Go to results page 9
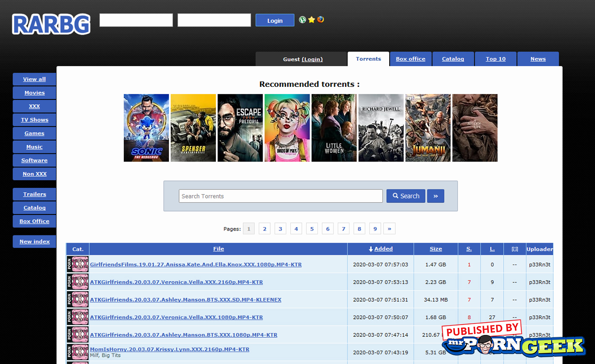The height and width of the screenshot is (364, 595). [x=375, y=229]
